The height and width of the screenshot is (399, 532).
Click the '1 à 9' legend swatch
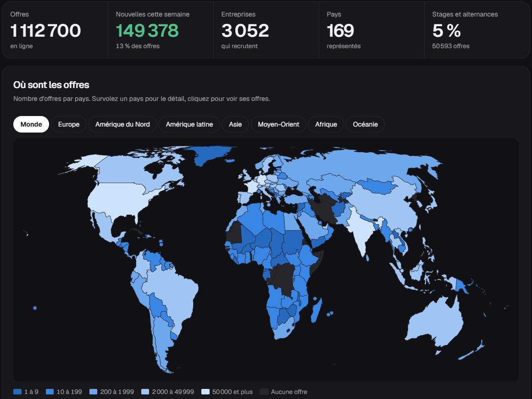pos(17,392)
